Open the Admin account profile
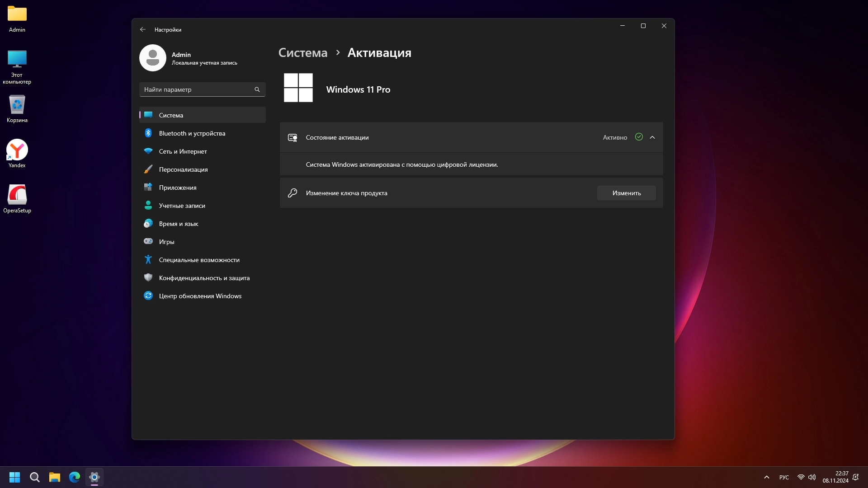The image size is (868, 488). tap(189, 58)
